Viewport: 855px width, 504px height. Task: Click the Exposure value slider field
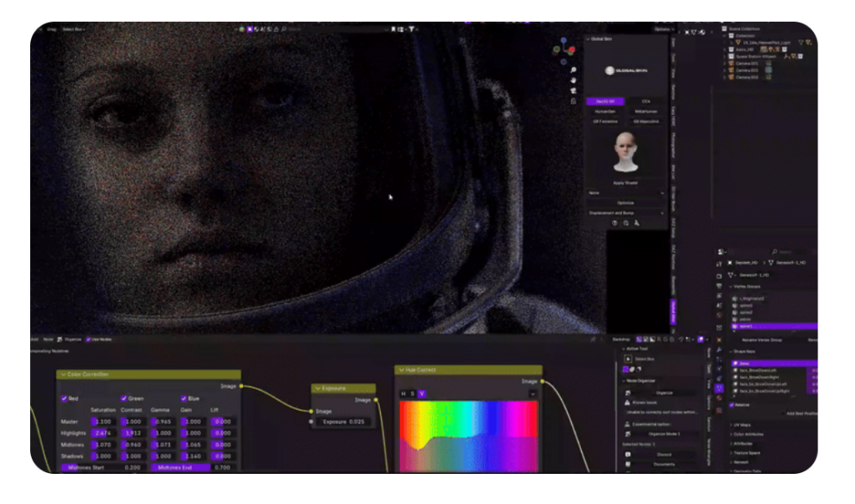click(x=344, y=422)
